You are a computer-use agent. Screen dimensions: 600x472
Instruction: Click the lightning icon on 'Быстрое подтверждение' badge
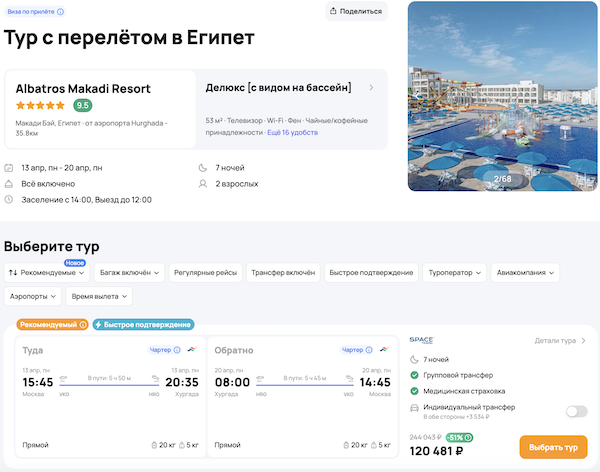pos(100,325)
